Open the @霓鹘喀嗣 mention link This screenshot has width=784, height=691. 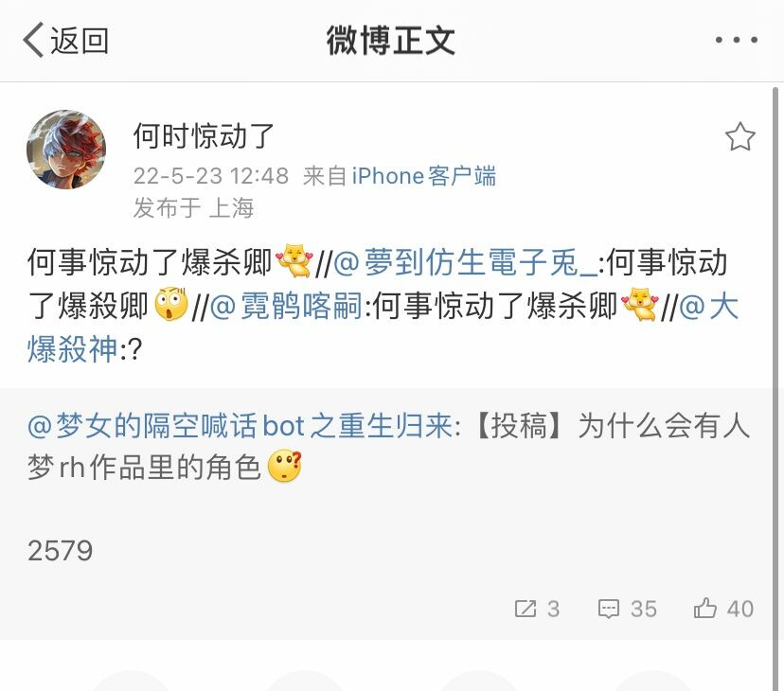[x=286, y=306]
